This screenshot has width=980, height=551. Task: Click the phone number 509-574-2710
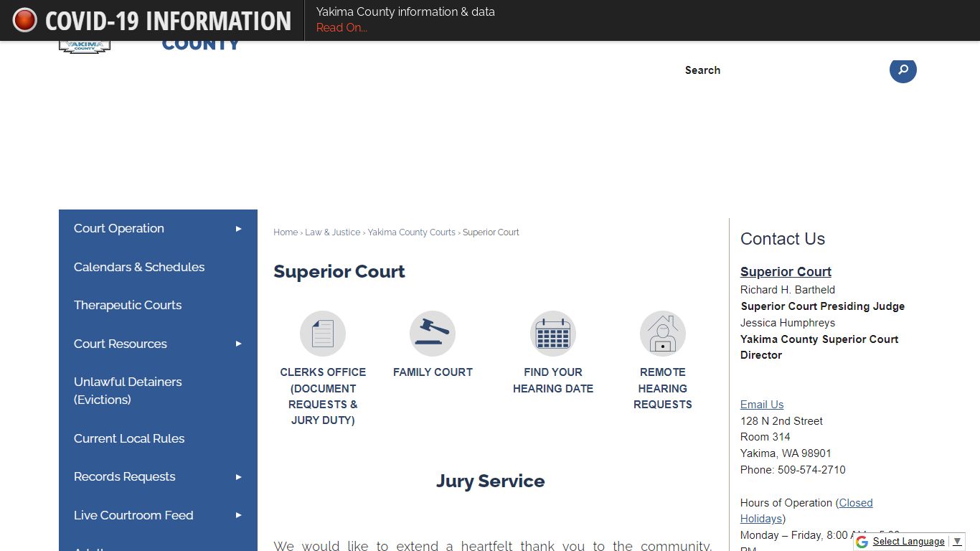coord(811,470)
